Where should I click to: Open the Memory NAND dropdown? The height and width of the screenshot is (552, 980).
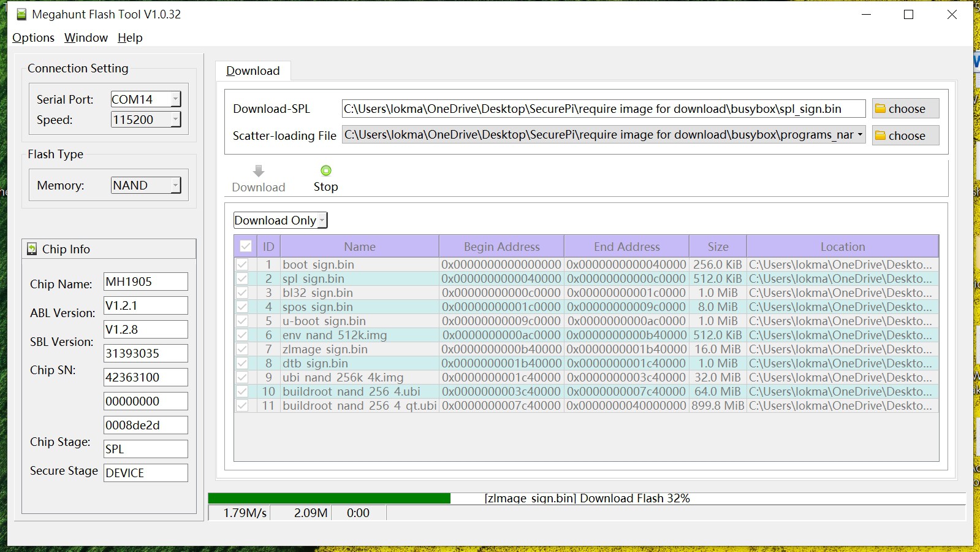(x=175, y=185)
